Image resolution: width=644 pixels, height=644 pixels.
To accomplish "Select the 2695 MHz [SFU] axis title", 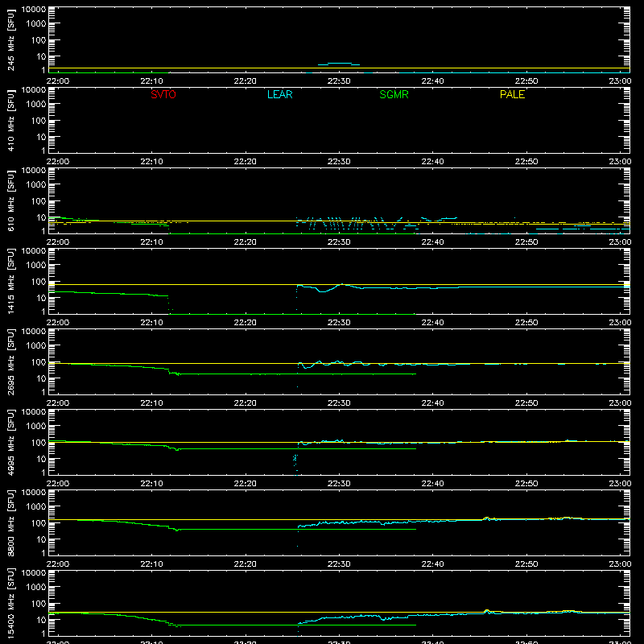I will tap(10, 363).
